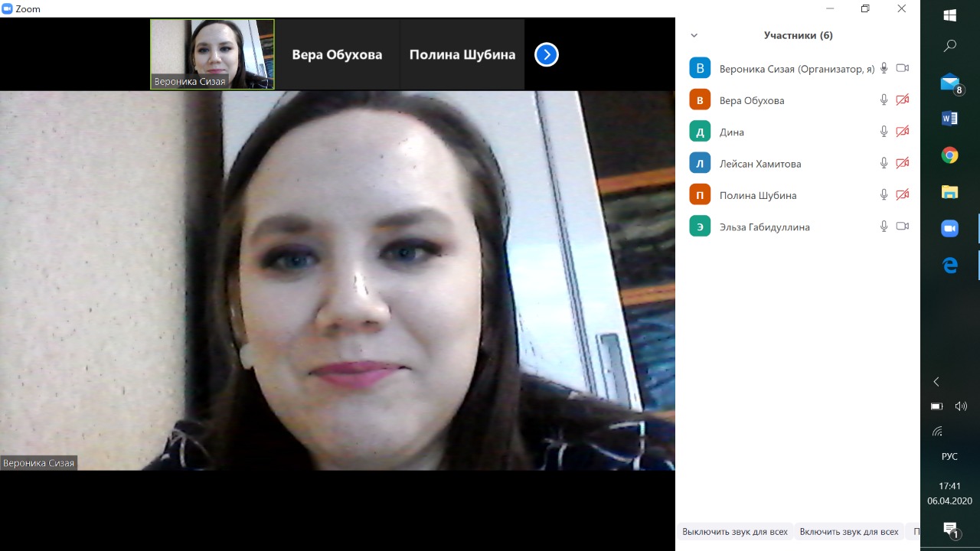Select the Полина Шубина video tile

pos(462,54)
